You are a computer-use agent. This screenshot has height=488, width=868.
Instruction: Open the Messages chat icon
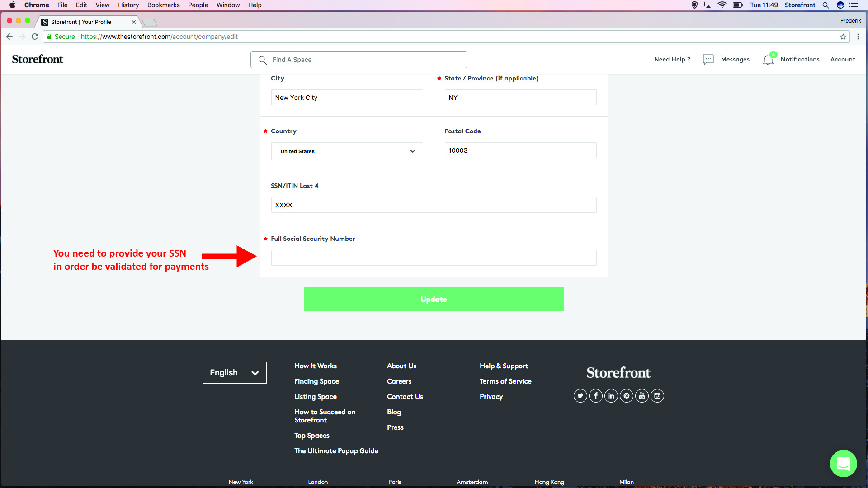point(708,60)
